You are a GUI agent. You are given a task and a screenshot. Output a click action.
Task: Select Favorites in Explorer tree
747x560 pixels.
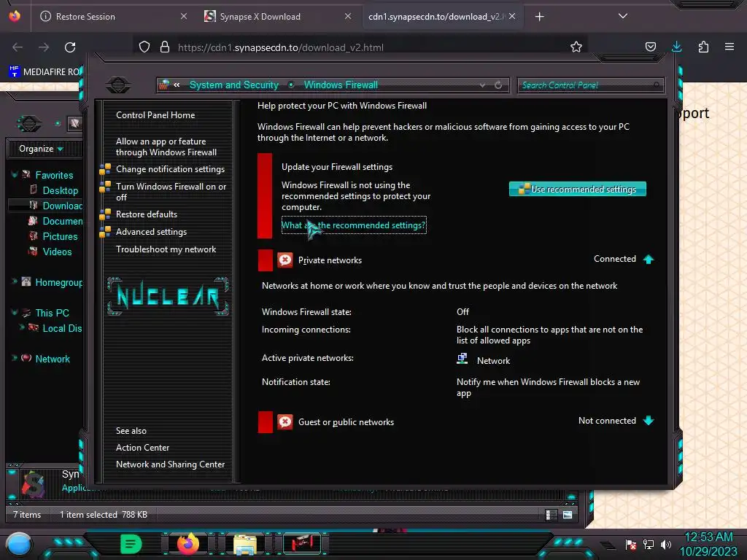coord(54,175)
